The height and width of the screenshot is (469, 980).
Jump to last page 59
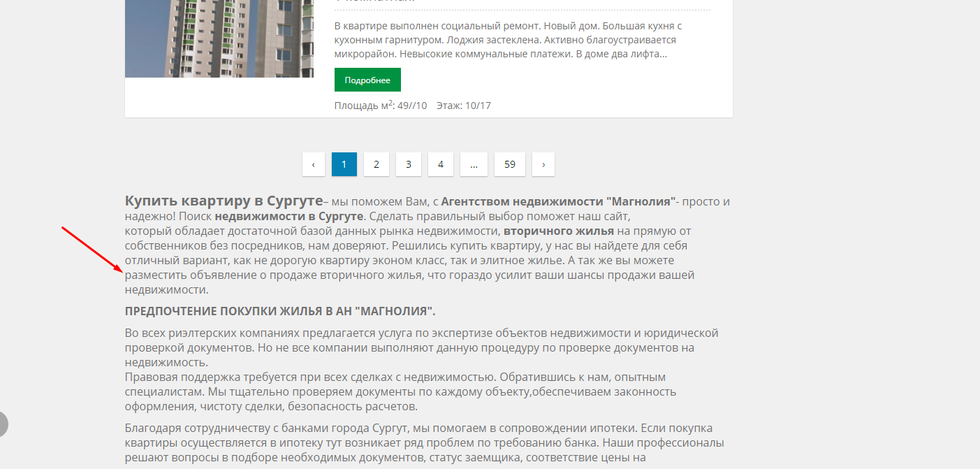tap(510, 164)
